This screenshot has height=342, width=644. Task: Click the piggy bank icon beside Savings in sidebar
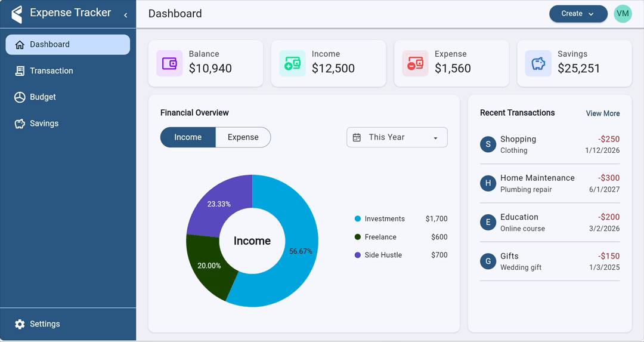pyautogui.click(x=20, y=124)
